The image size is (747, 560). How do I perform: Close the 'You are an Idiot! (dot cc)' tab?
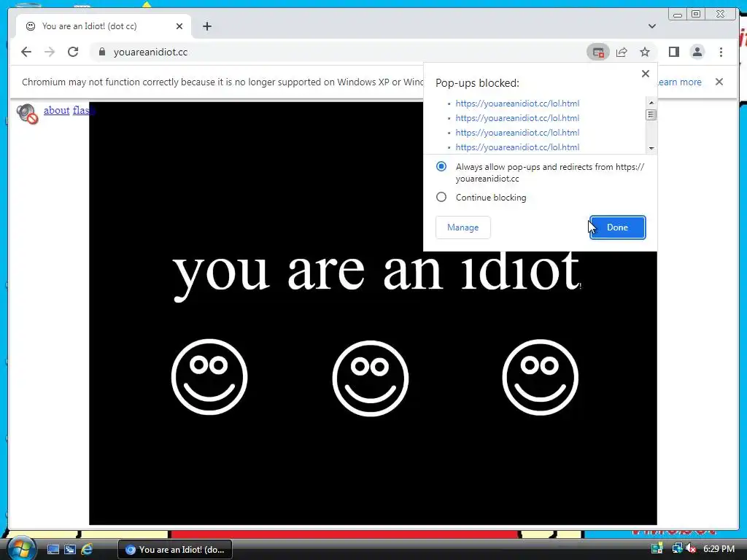(179, 26)
